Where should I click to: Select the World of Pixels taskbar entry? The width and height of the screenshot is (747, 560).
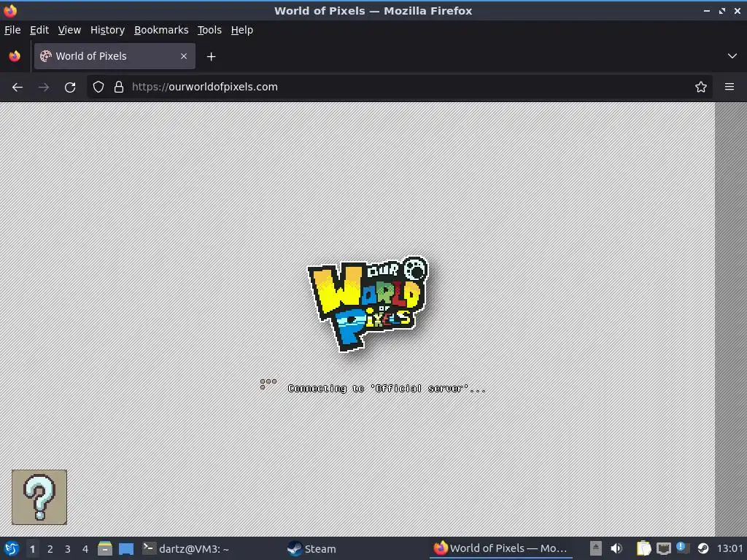click(x=500, y=548)
